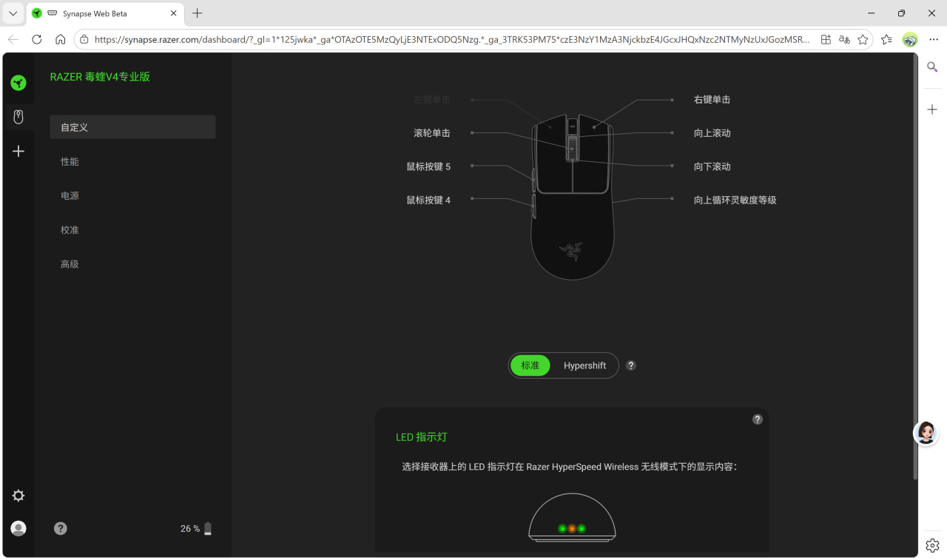The width and height of the screenshot is (947, 560).
Task: Open the browser profile avatar
Action: tap(910, 39)
